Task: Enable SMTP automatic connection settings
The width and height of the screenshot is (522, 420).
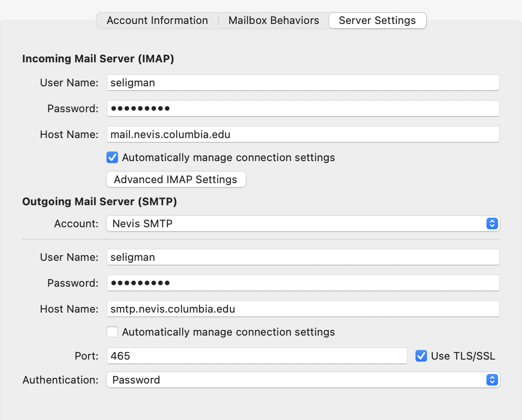Action: 112,332
